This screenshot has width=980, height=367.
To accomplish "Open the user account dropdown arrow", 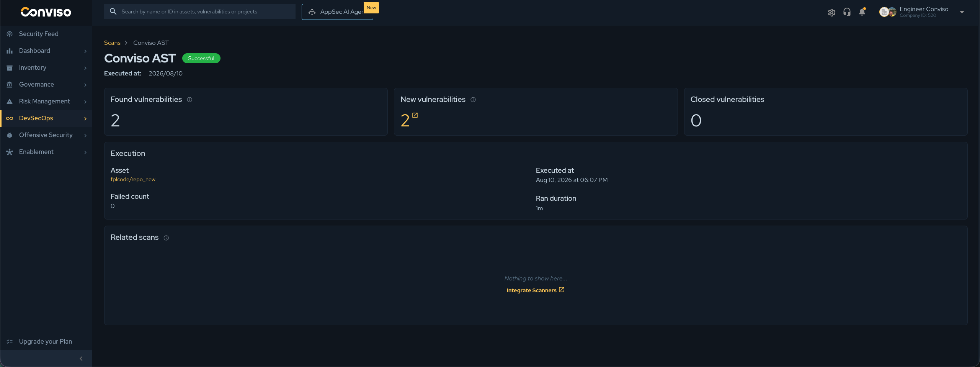I will (x=962, y=12).
